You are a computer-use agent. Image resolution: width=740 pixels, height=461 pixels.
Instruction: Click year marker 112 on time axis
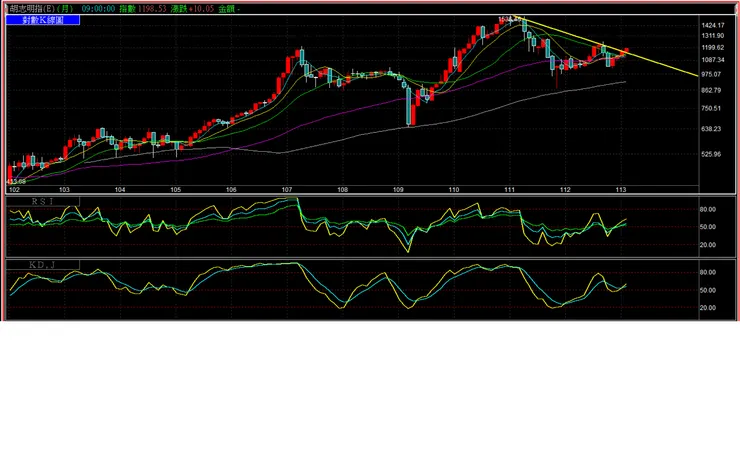tap(565, 190)
